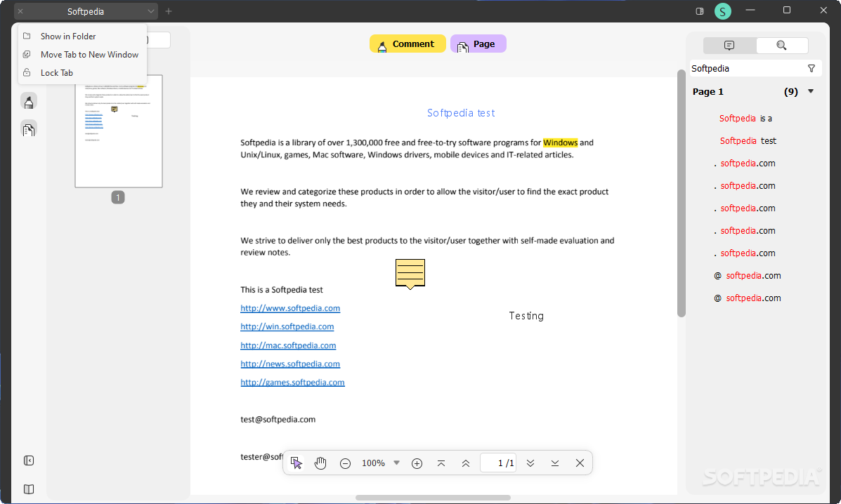841x504 pixels.
Task: Jump to last page icon
Action: pyautogui.click(x=555, y=463)
